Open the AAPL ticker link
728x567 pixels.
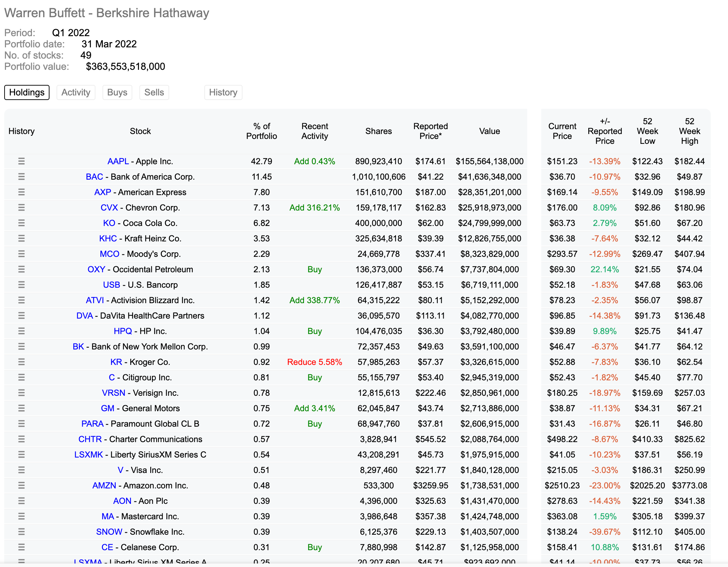[118, 161]
